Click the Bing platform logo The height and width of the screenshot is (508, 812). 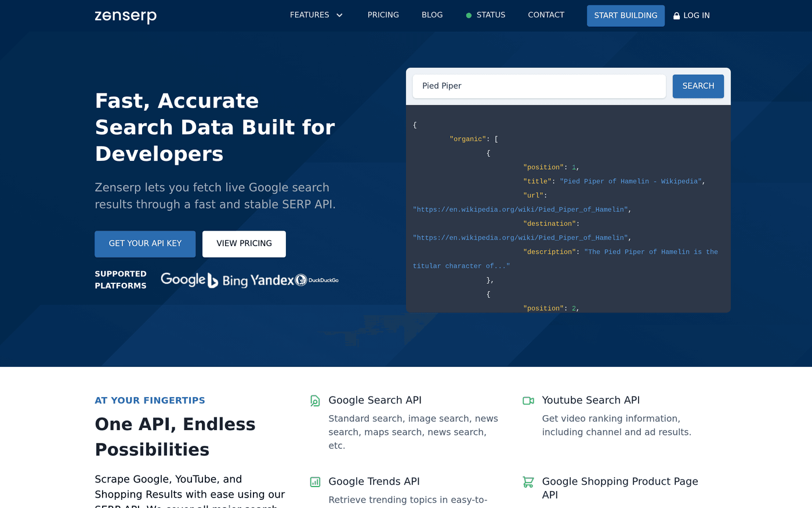[227, 280]
